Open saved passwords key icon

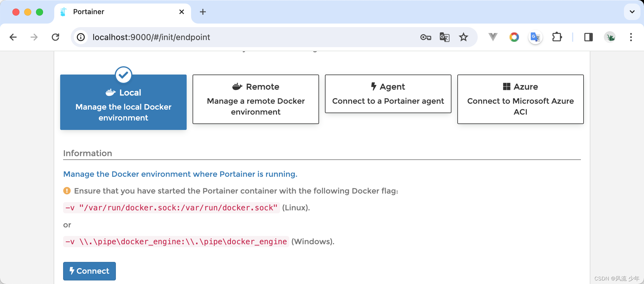tap(425, 37)
